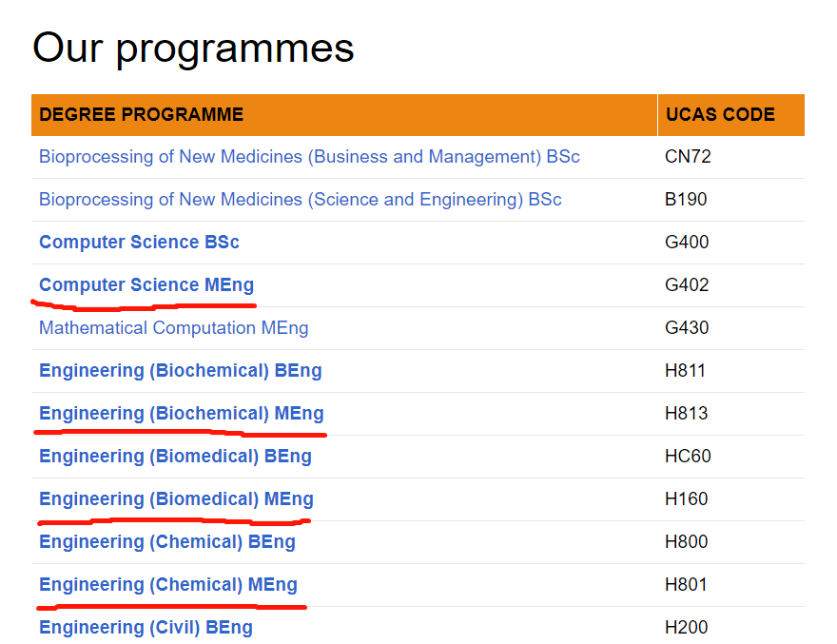Open the Computer Science BSc programme link

[139, 243]
